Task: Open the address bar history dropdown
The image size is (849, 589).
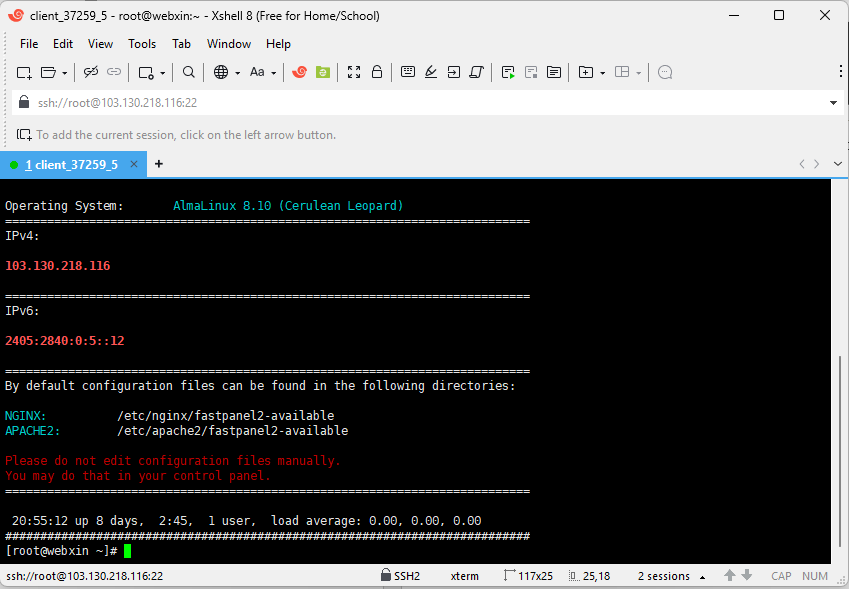Action: coord(833,101)
